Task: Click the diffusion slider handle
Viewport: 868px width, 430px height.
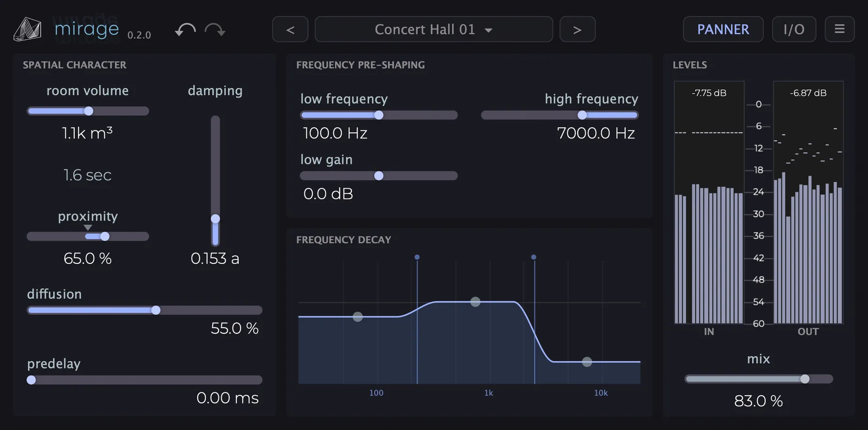Action: (155, 310)
